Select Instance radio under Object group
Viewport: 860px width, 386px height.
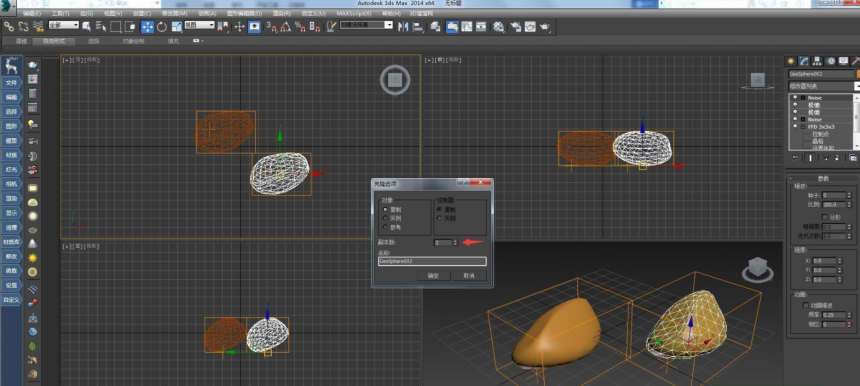point(385,218)
